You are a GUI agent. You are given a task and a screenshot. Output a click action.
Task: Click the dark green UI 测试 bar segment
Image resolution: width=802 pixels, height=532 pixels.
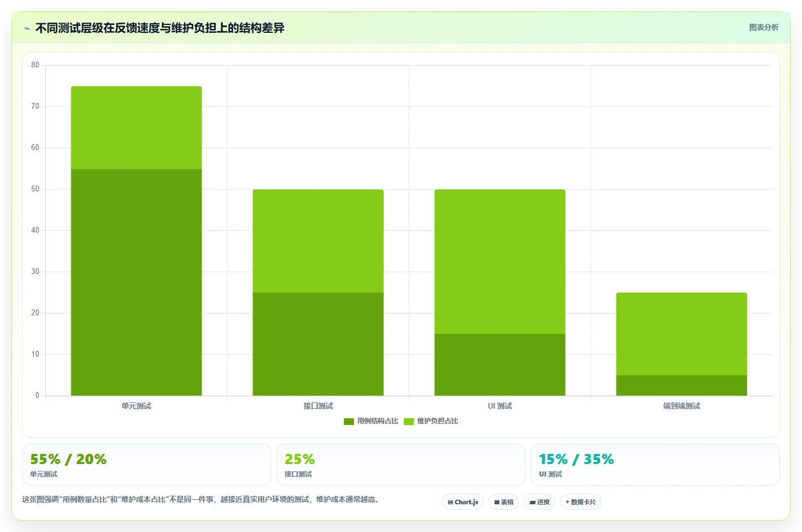(500, 364)
